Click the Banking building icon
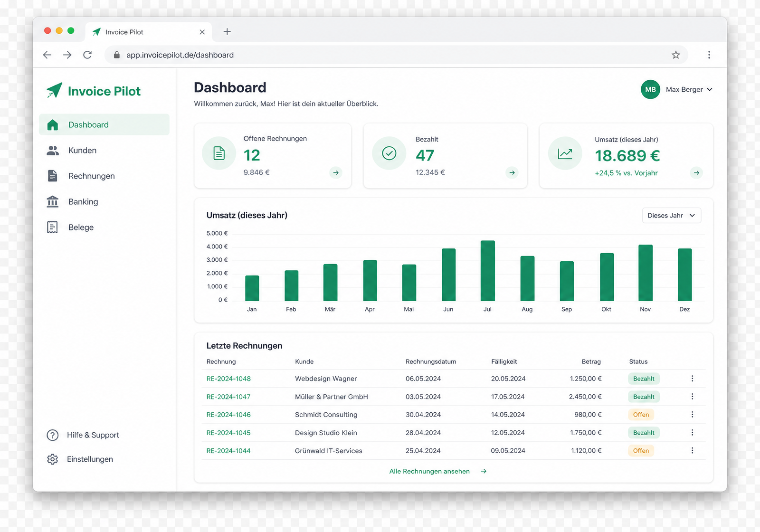 tap(53, 202)
